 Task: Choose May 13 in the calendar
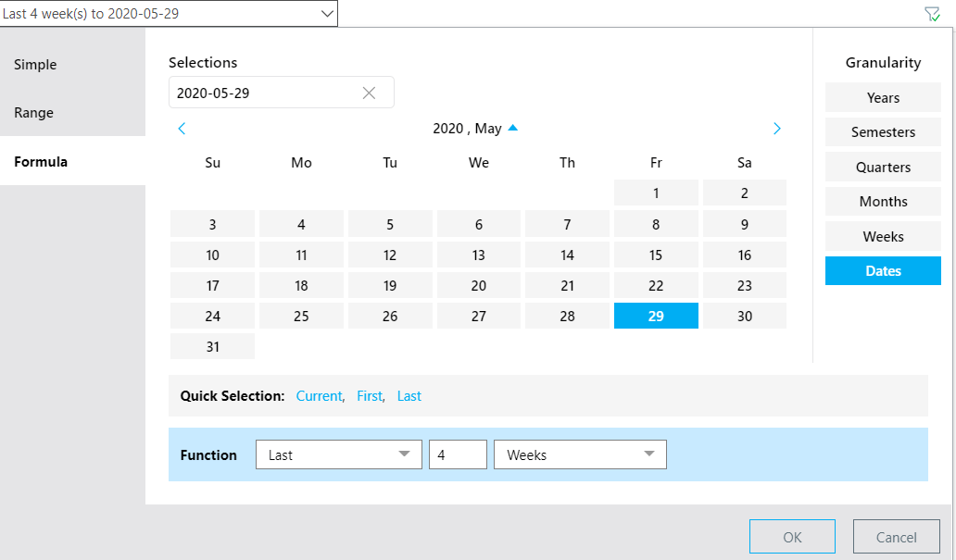click(x=479, y=255)
